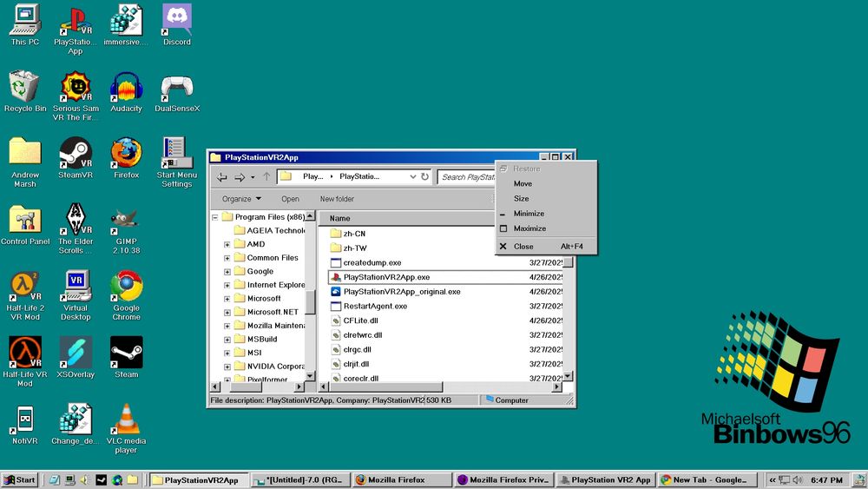Go up one folder level
The height and width of the screenshot is (489, 868).
coord(266,176)
